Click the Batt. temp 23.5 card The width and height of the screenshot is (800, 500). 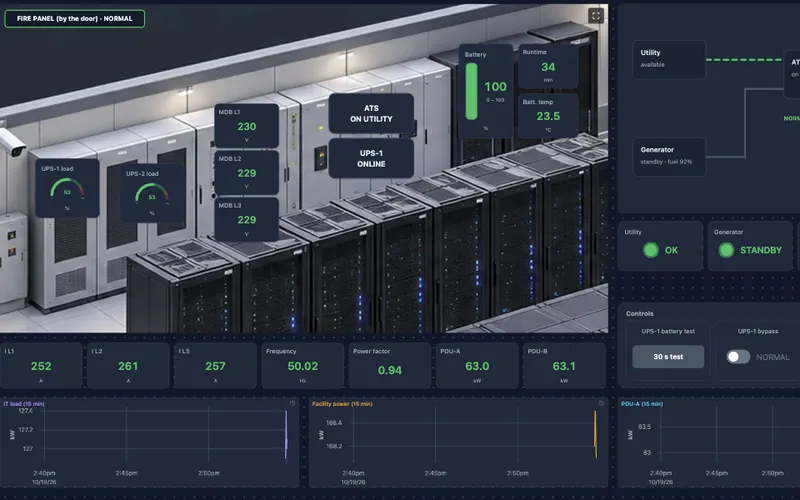tap(548, 116)
